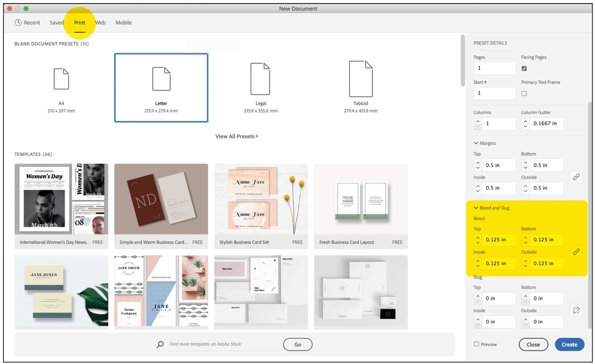Uncheck the Facing Pages checkbox
Image resolution: width=595 pixels, height=364 pixels.
coord(524,69)
